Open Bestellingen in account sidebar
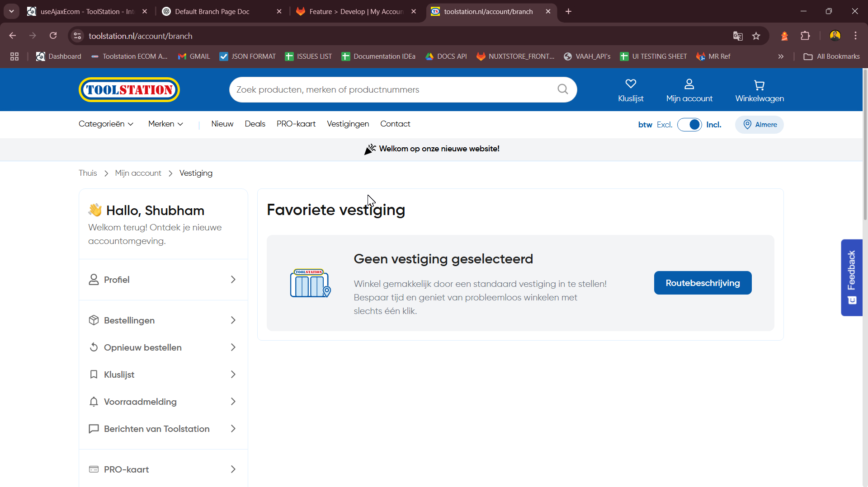Viewport: 868px width, 487px height. click(x=163, y=320)
